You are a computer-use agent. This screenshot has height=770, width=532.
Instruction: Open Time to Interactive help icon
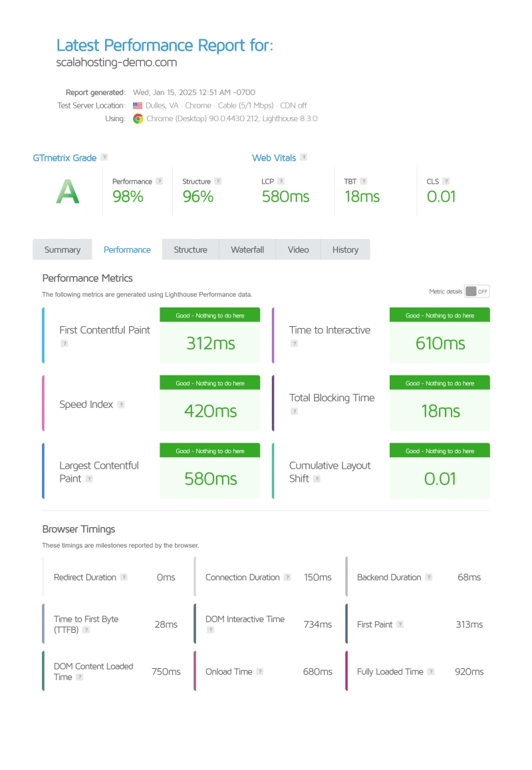coord(294,343)
